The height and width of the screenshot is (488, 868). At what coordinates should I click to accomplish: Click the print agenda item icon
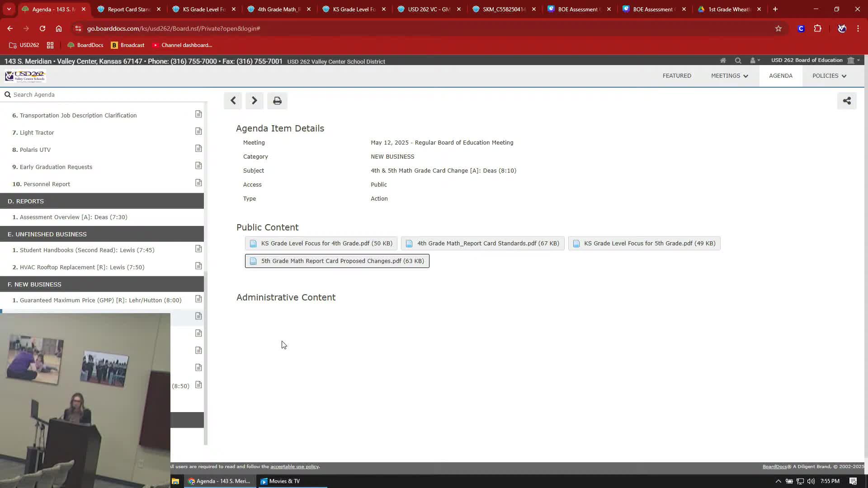tap(277, 101)
